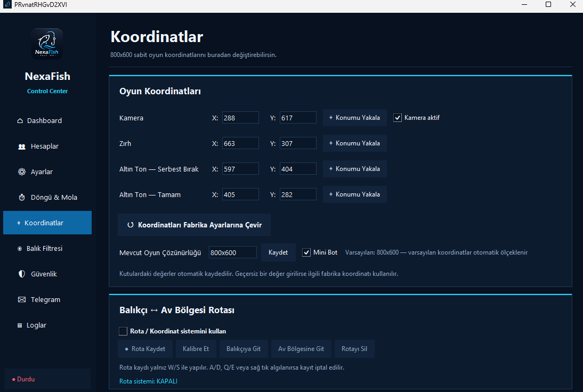Screen dimensions: 583x392
Task: Click the Rota Kaydet button
Action: (x=145, y=349)
